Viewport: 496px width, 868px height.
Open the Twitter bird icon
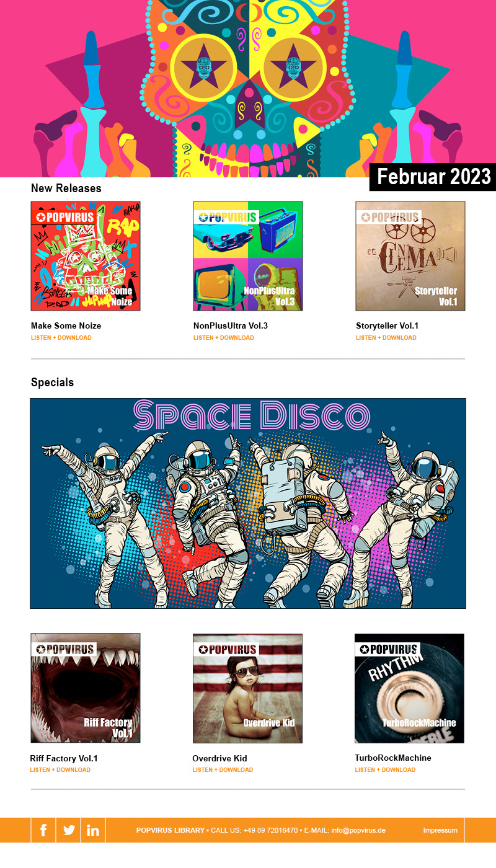pos(68,830)
